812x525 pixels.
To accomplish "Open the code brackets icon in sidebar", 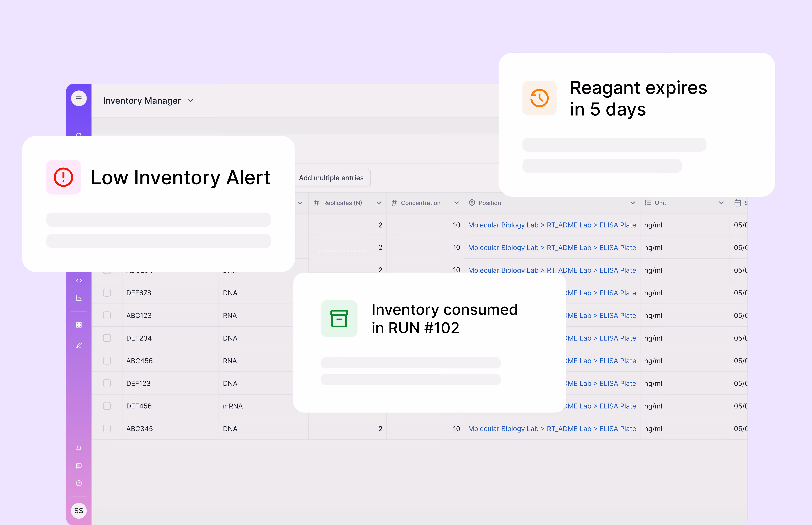I will (x=79, y=281).
